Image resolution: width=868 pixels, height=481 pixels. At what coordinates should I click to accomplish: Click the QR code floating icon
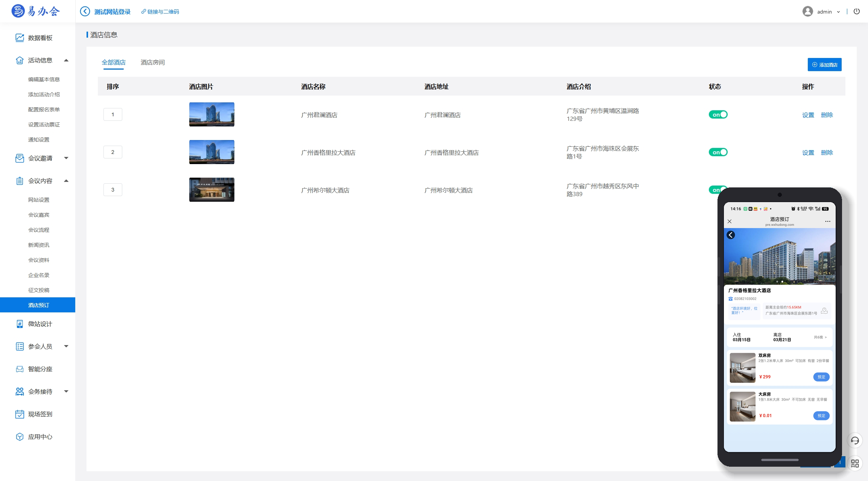(x=855, y=463)
